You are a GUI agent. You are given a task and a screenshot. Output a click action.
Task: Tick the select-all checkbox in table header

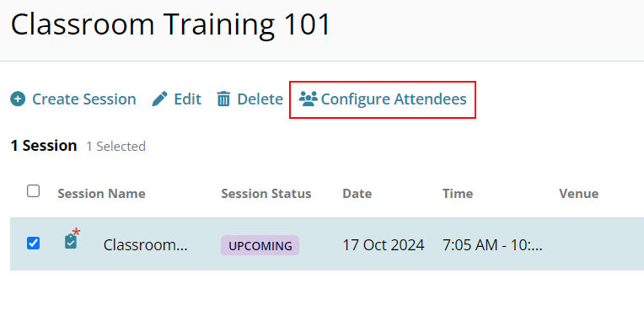pos(33,191)
